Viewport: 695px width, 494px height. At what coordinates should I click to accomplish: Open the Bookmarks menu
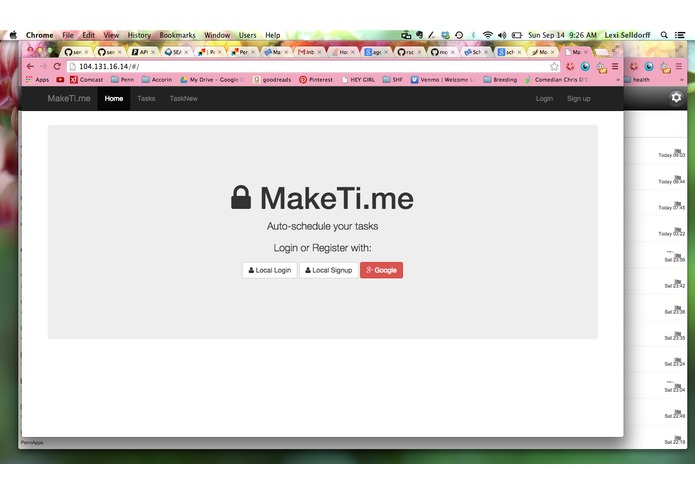[x=177, y=35]
